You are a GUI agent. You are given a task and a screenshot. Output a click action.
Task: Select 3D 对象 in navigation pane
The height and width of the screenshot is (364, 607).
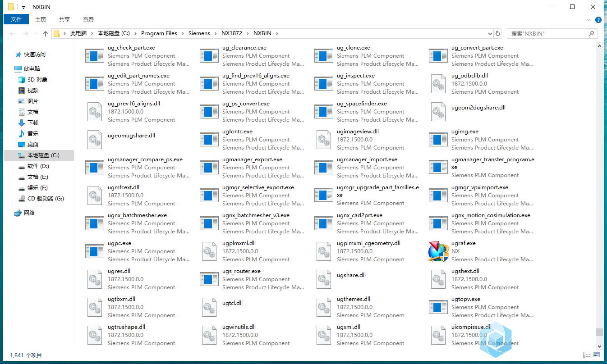tap(37, 79)
